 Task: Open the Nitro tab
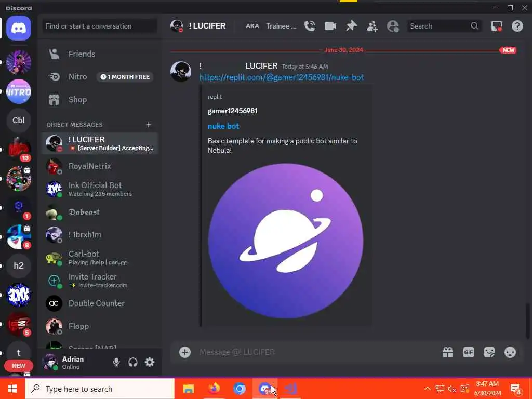point(100,77)
